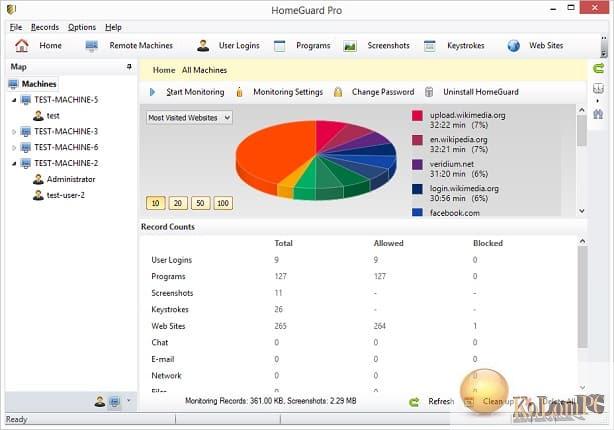Open the Help menu
This screenshot has width=614, height=430.
tap(113, 27)
